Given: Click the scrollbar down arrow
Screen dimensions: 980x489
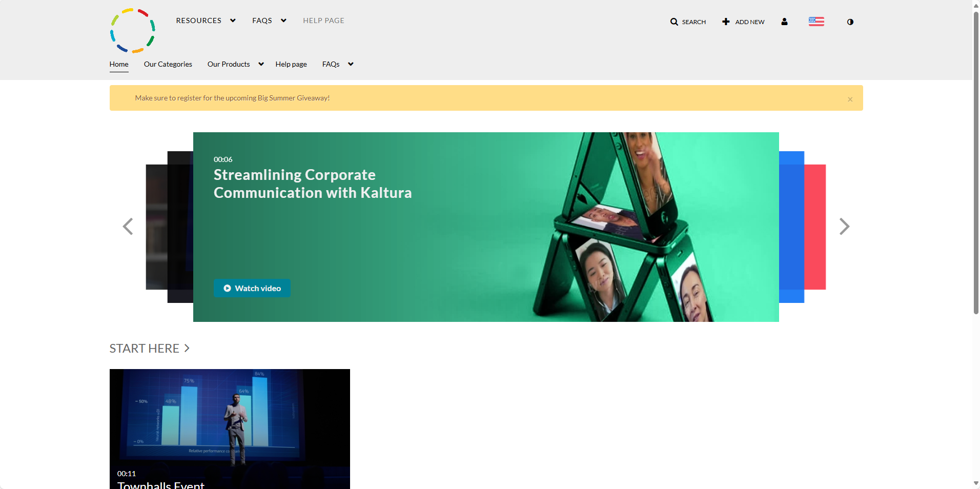Looking at the screenshot, I should pos(976,483).
